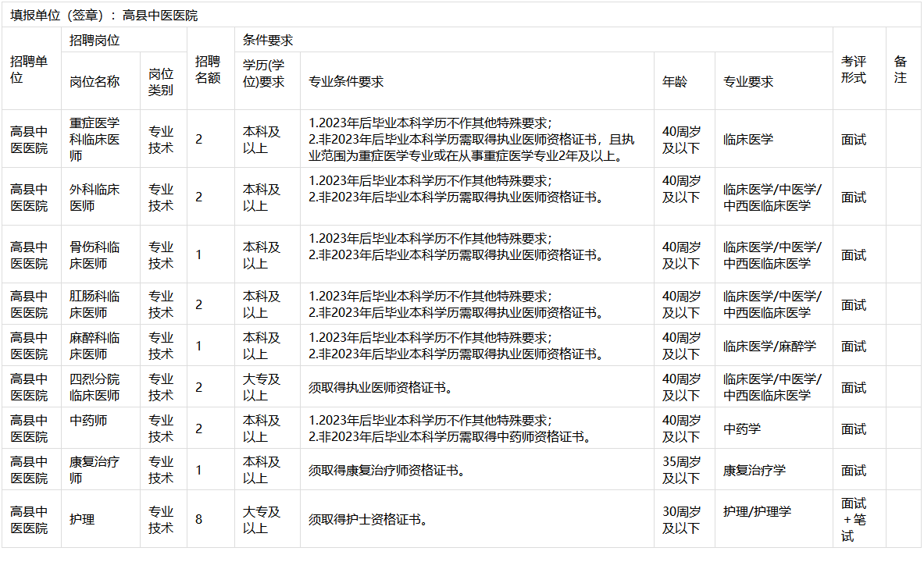Select the 专业条件要求 column header
Screen dimensions: 924x569
(x=346, y=81)
